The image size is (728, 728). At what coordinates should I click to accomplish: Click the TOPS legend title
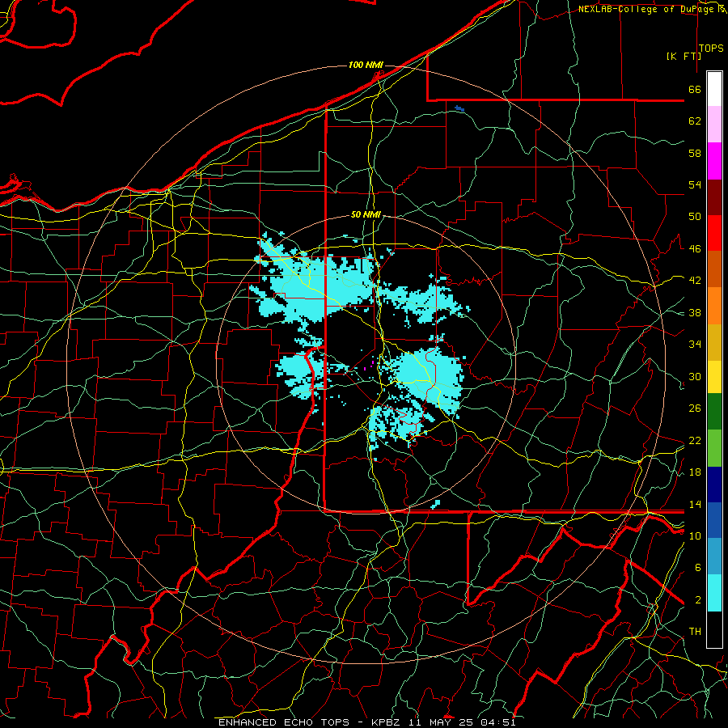tap(711, 49)
